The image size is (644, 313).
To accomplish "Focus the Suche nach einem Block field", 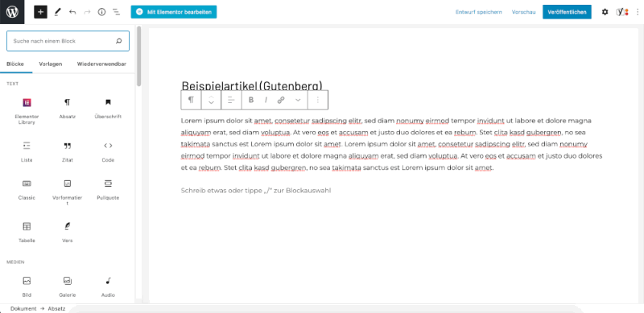I will pos(68,41).
